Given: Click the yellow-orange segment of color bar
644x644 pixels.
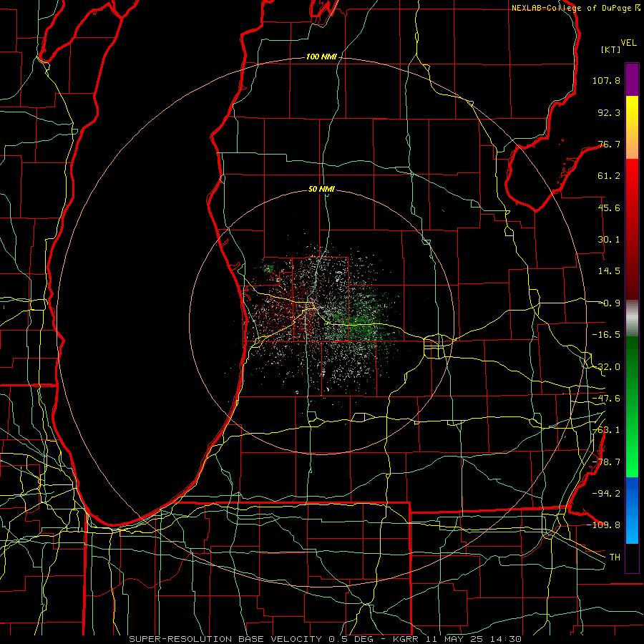Looking at the screenshot, I should (632, 127).
